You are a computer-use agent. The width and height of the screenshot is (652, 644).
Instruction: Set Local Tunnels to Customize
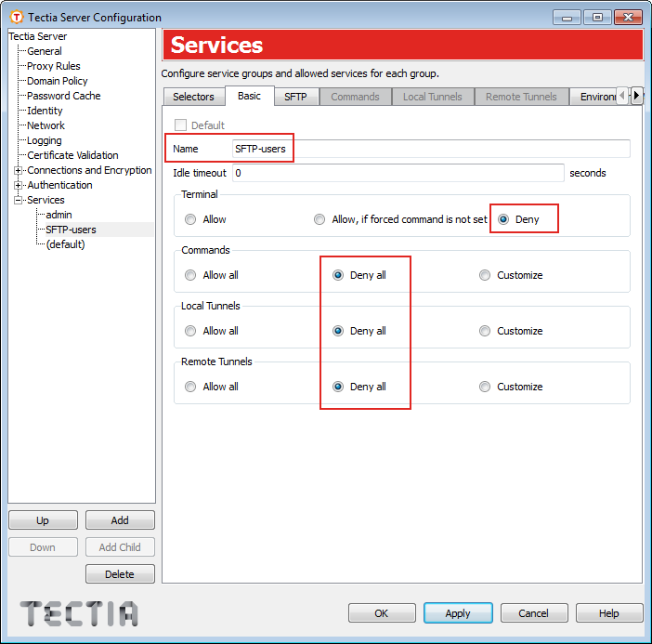(x=485, y=331)
